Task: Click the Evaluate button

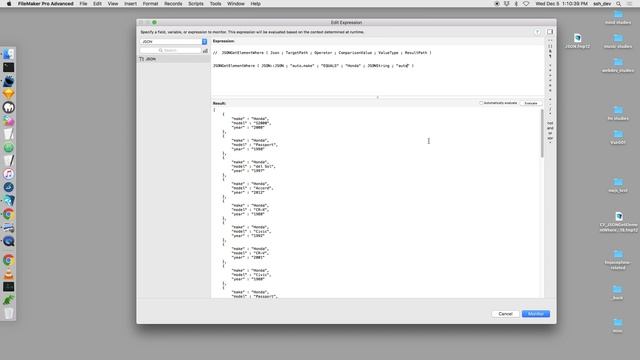Action: tap(531, 103)
